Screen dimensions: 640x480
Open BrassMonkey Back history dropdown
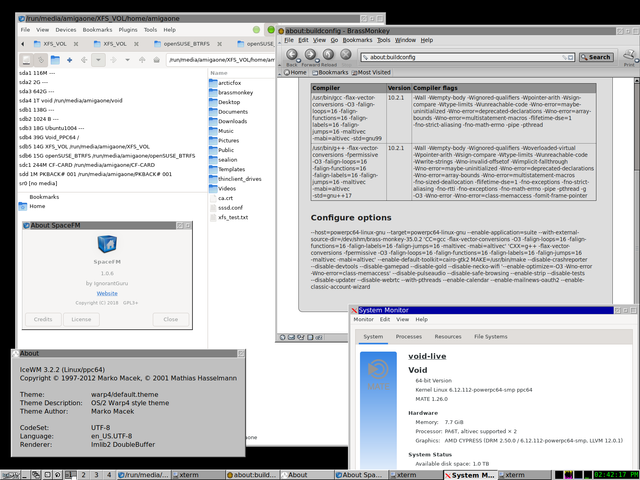click(x=298, y=61)
